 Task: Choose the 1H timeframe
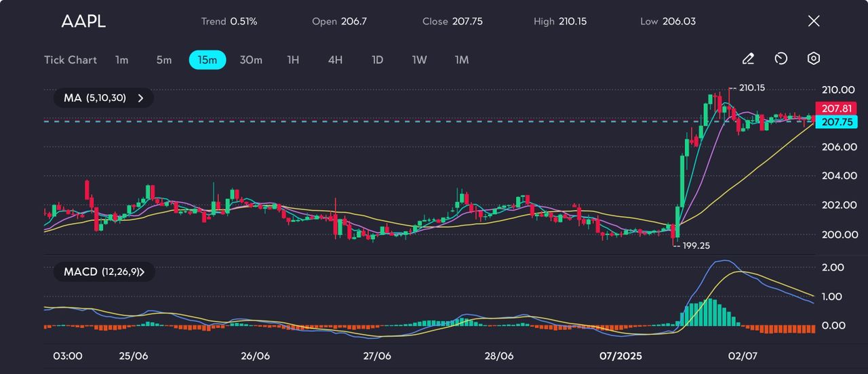[293, 60]
